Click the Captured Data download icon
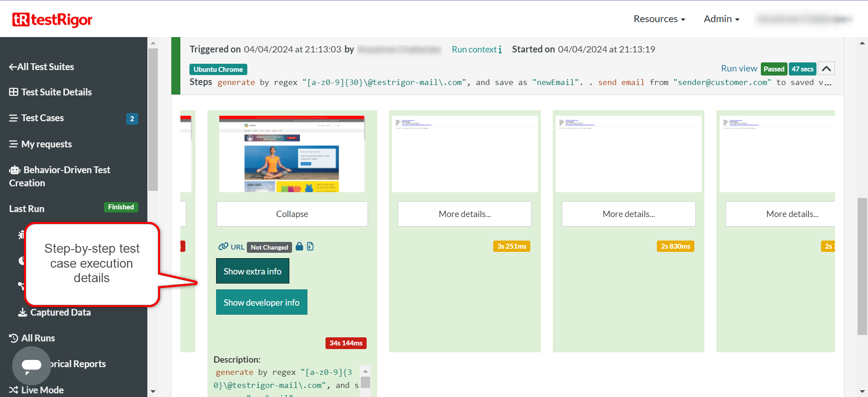Image resolution: width=868 pixels, height=397 pixels. coord(22,312)
